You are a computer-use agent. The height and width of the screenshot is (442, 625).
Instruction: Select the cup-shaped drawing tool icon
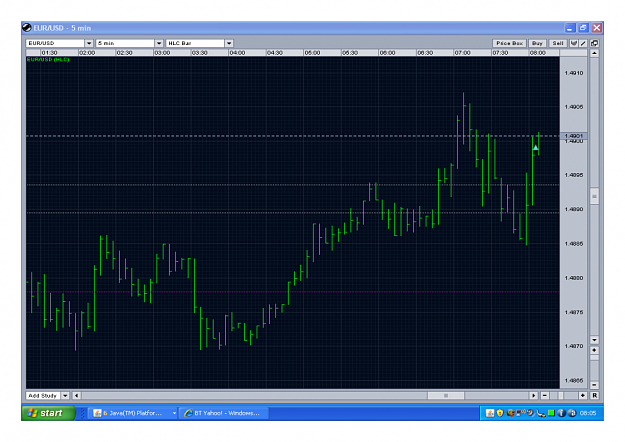[574, 43]
